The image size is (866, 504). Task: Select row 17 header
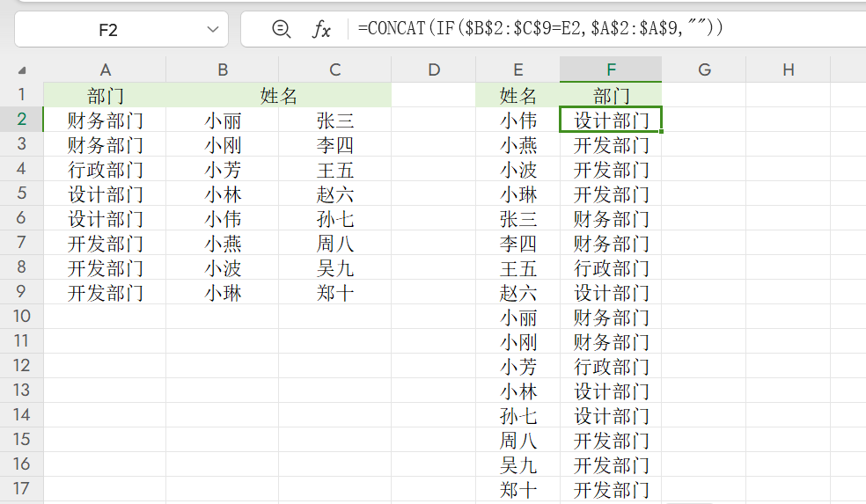click(22, 489)
